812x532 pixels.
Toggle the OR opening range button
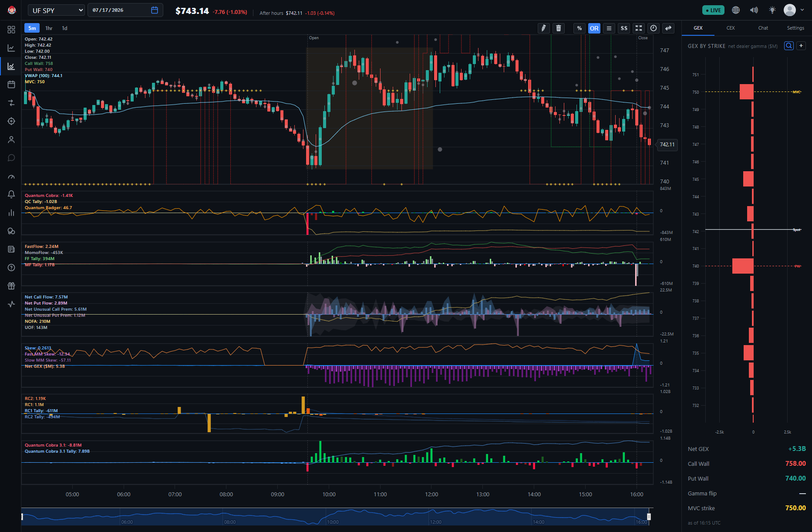[x=594, y=28]
